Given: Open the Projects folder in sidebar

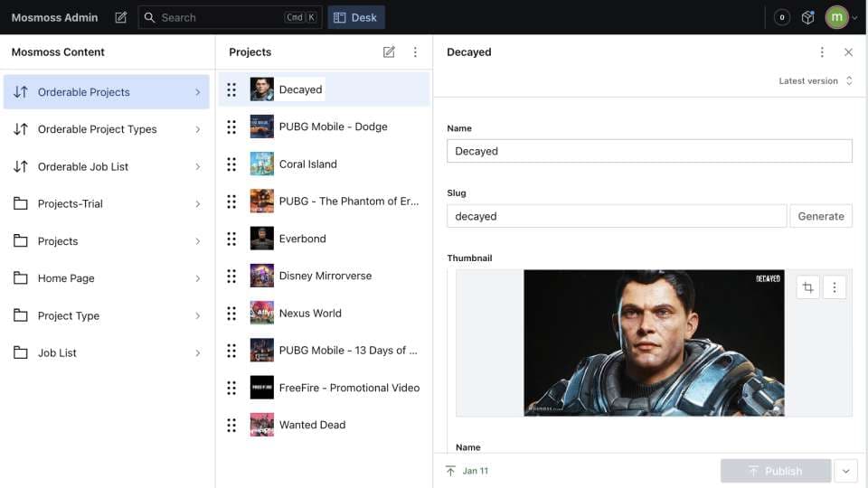Looking at the screenshot, I should pyautogui.click(x=107, y=241).
